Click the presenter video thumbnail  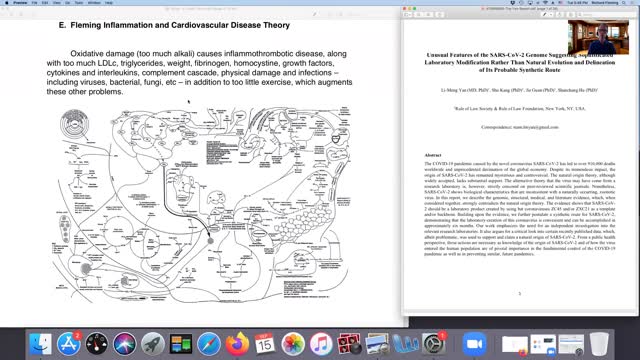point(598,37)
